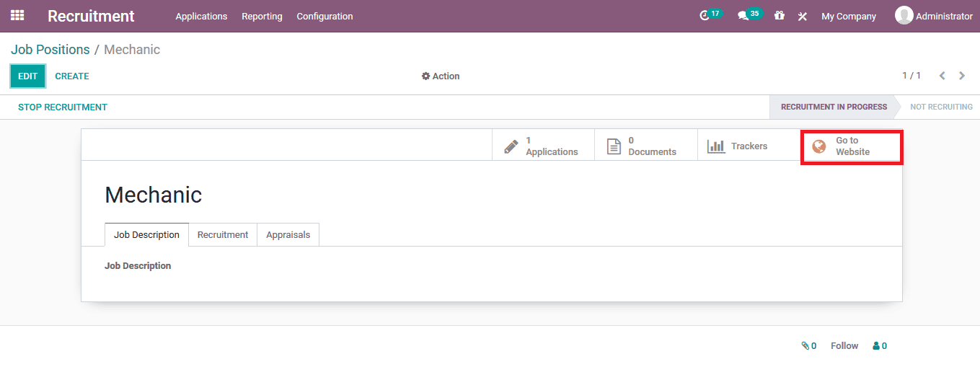Click the gift icon in top bar
The image size is (980, 367).
(779, 15)
